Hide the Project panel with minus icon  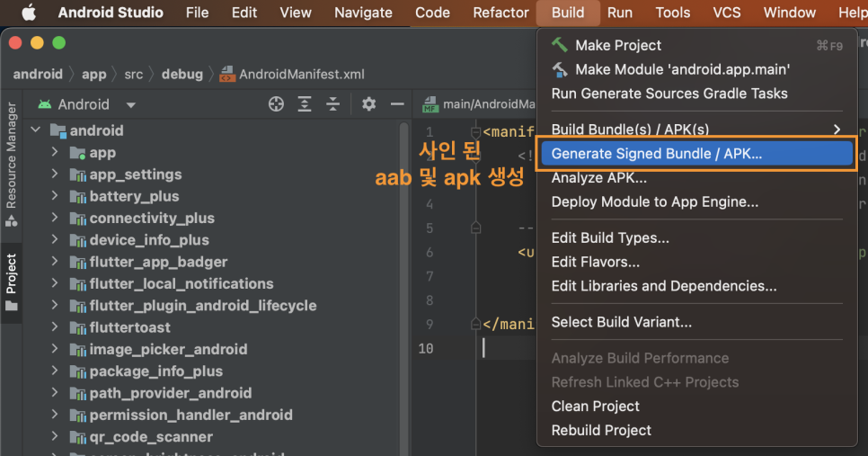click(x=397, y=104)
